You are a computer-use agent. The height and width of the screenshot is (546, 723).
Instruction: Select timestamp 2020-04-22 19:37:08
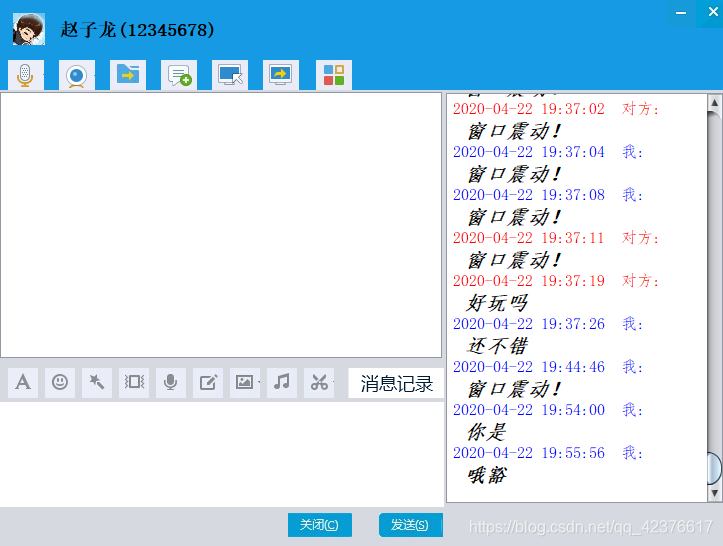(x=528, y=195)
